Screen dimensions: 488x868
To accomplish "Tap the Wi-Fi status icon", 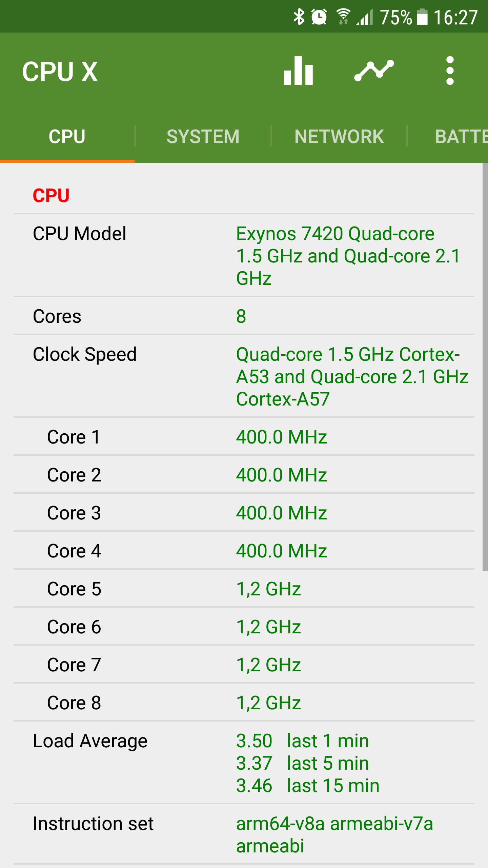I will (x=343, y=17).
